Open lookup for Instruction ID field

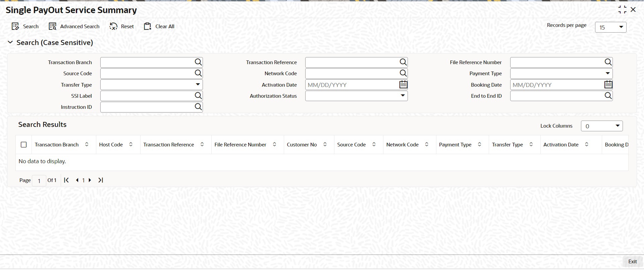tap(198, 107)
